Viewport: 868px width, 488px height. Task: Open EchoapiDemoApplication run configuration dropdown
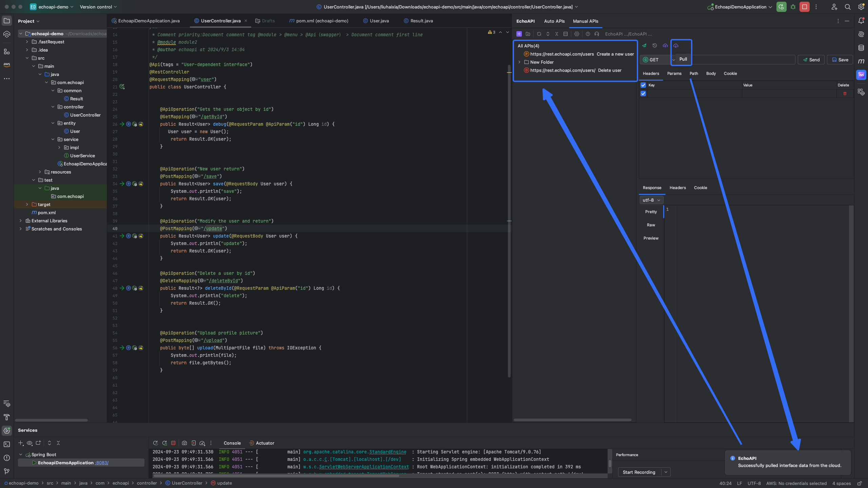click(740, 7)
